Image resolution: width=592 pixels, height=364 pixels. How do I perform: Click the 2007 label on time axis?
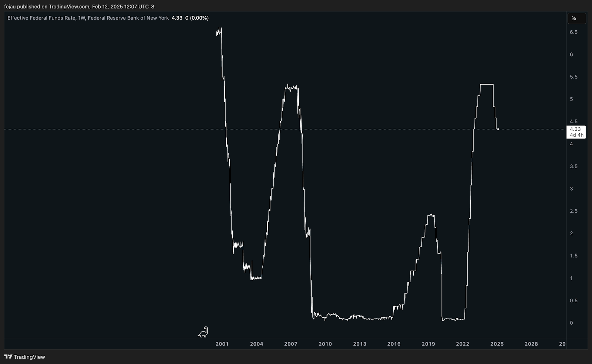tap(291, 344)
